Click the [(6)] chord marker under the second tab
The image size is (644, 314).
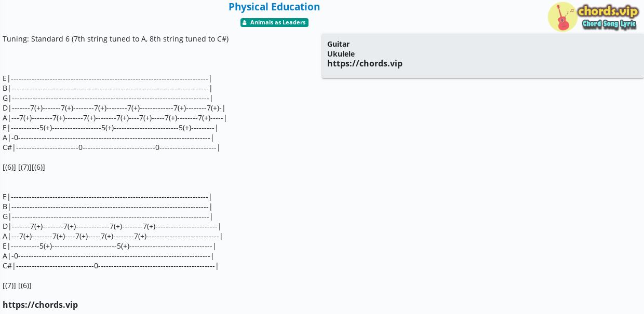click(x=25, y=285)
